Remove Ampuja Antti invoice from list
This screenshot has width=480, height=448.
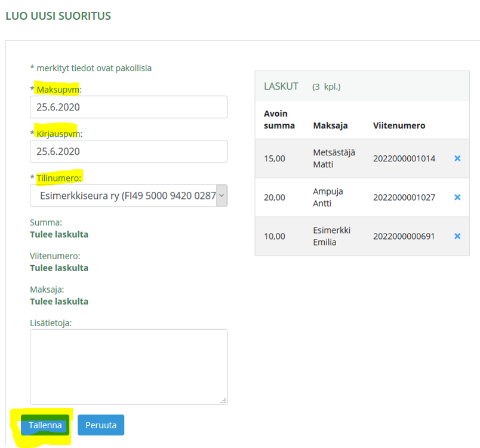[x=457, y=198]
